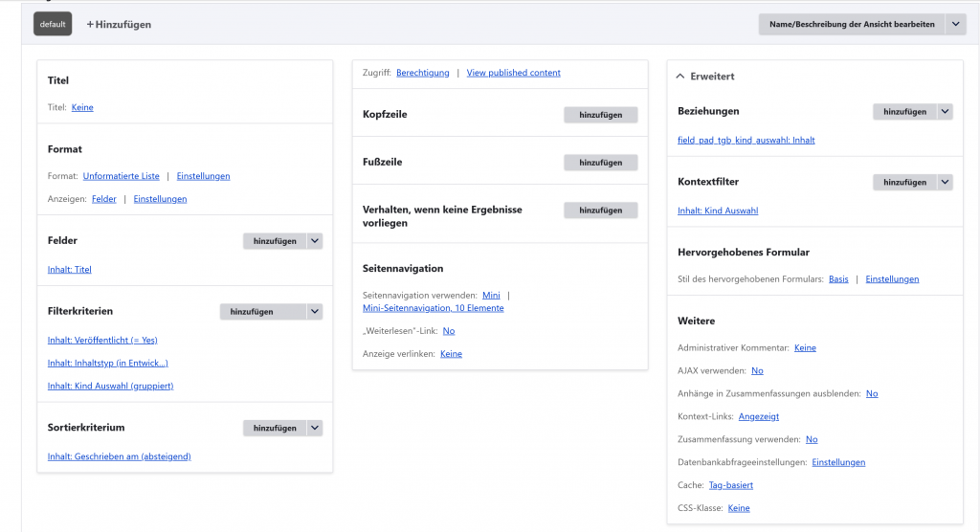
Task: Open Inhalt: Geschrieben am (absteigend) sort link
Action: (x=119, y=456)
